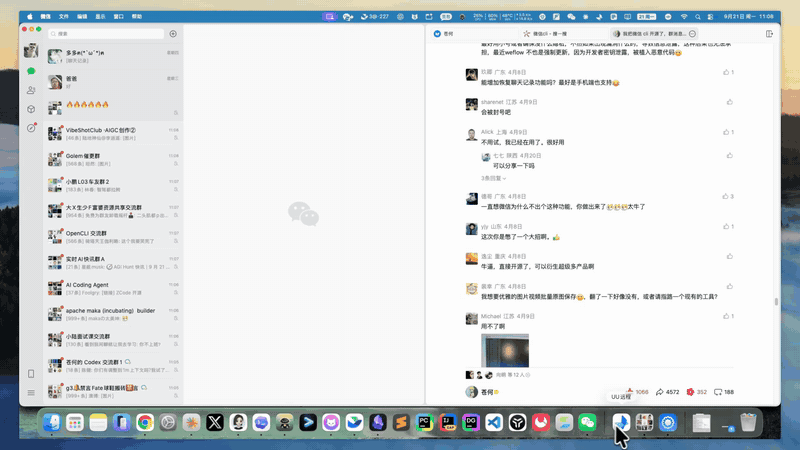This screenshot has height=450, width=800.
Task: Like 德哥's comment with 3 likes
Action: (725, 196)
